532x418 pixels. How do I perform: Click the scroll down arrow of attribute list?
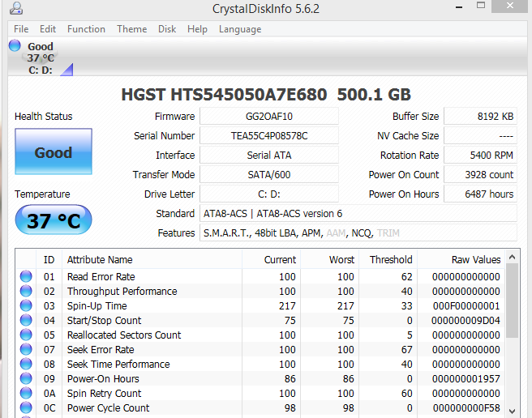[x=513, y=412]
